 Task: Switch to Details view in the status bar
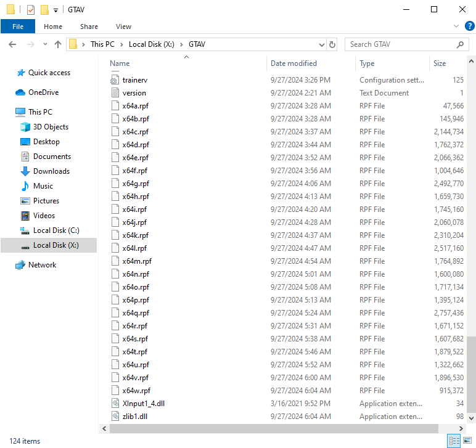(454, 441)
